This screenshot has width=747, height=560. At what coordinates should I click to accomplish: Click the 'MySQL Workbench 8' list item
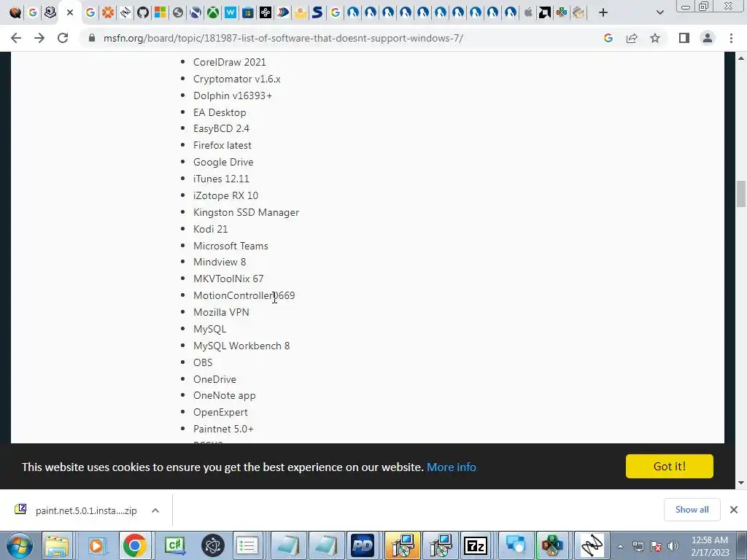pos(241,346)
